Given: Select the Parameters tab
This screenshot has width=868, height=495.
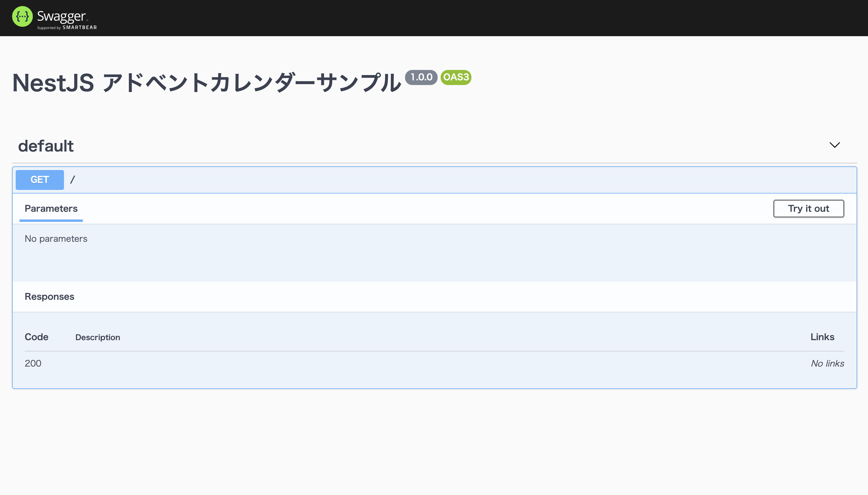Looking at the screenshot, I should pos(51,208).
